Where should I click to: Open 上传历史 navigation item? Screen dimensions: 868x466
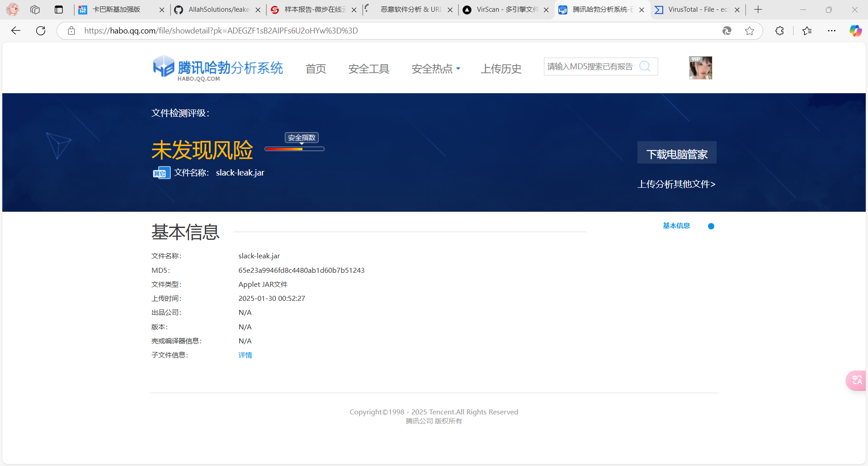tap(501, 69)
